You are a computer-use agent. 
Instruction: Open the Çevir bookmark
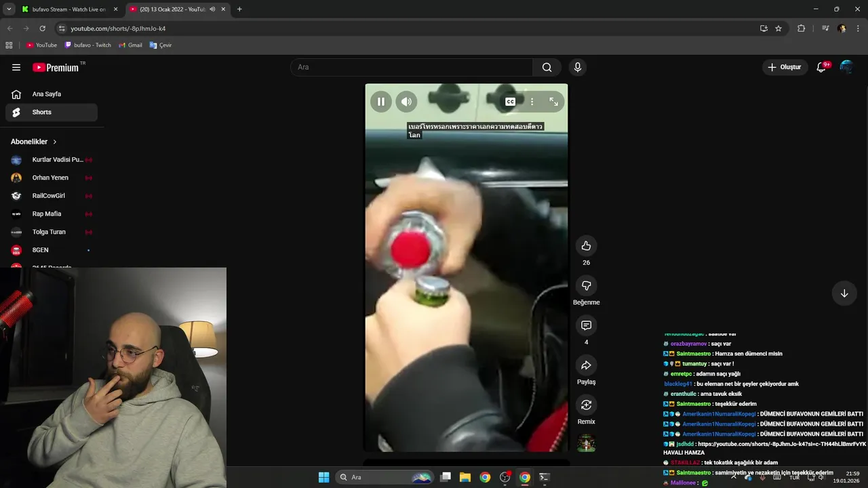pyautogui.click(x=161, y=45)
